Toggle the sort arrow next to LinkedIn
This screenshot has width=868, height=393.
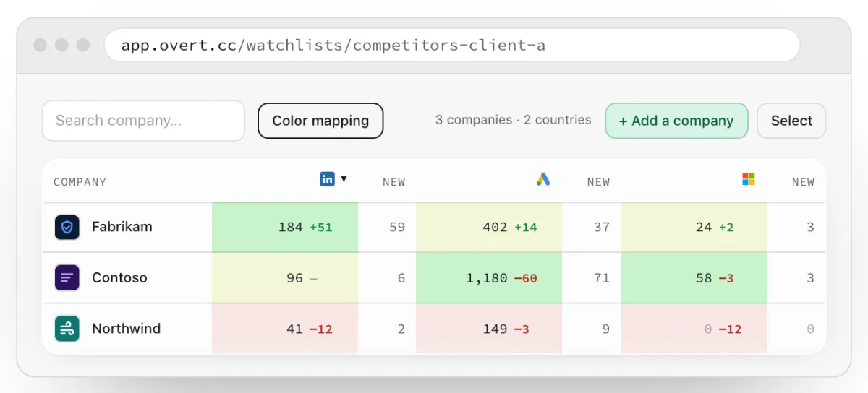[344, 179]
